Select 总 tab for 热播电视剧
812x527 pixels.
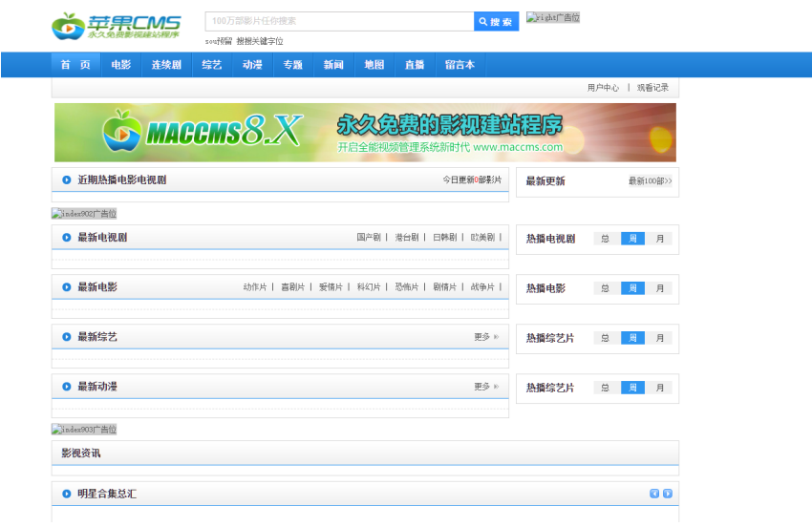tap(606, 239)
